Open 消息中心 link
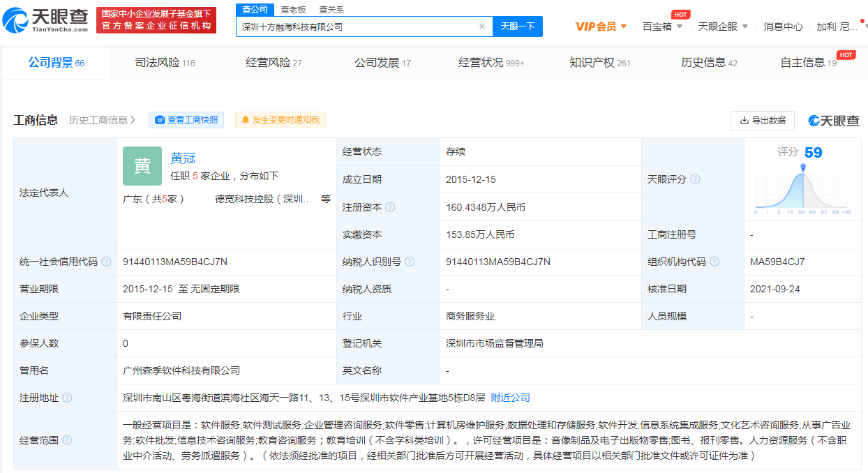Screen dimensions: 868x473 tap(783, 27)
